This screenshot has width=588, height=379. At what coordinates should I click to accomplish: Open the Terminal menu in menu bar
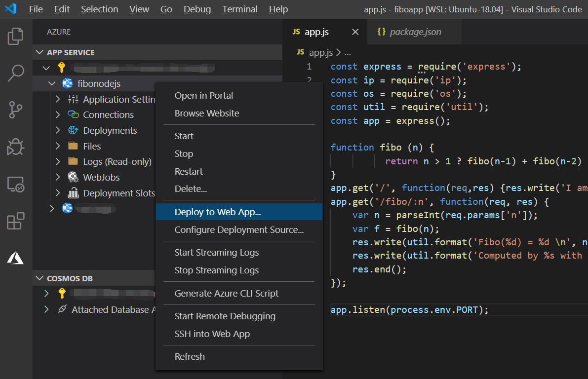pyautogui.click(x=239, y=9)
